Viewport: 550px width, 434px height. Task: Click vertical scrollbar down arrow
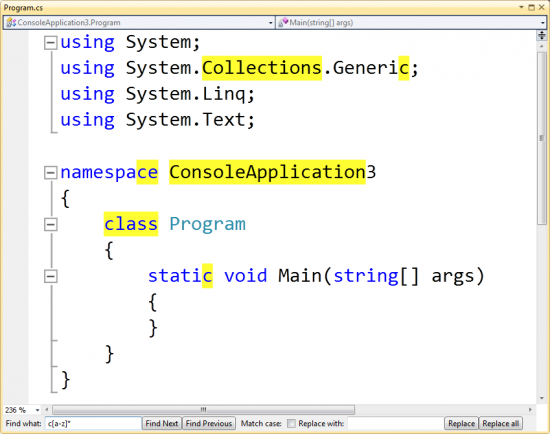tap(542, 398)
